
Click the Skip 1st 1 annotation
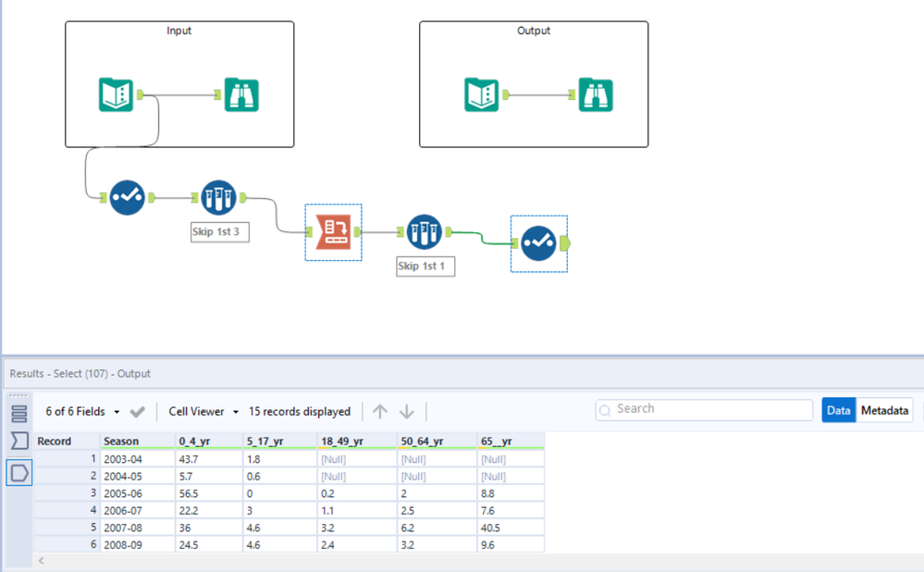click(x=425, y=266)
